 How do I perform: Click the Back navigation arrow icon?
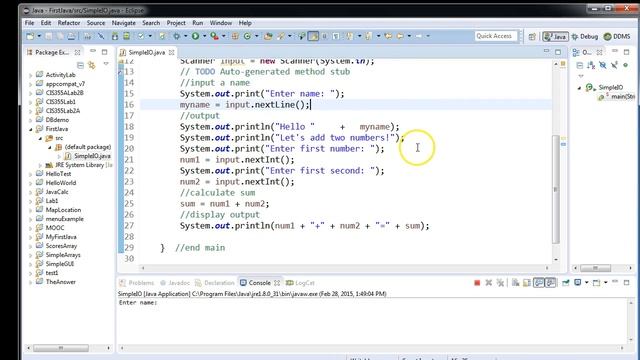click(x=400, y=36)
